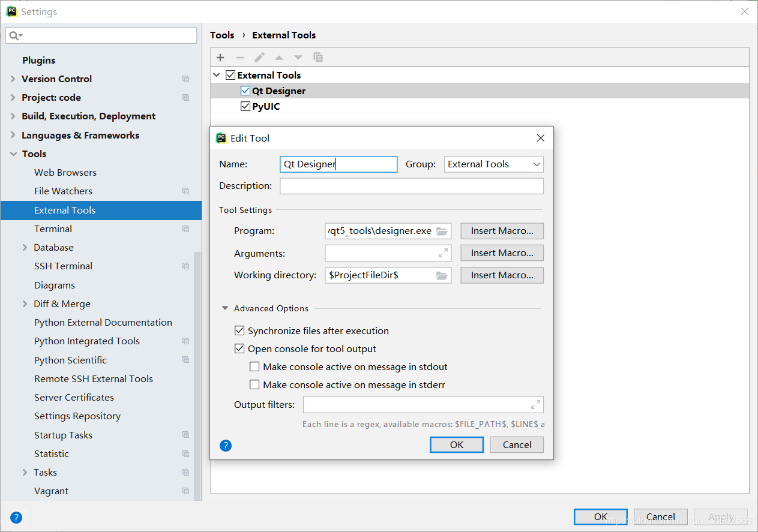Open help at bottom of Settings window
Viewport: 758px width, 532px height.
pyautogui.click(x=16, y=517)
